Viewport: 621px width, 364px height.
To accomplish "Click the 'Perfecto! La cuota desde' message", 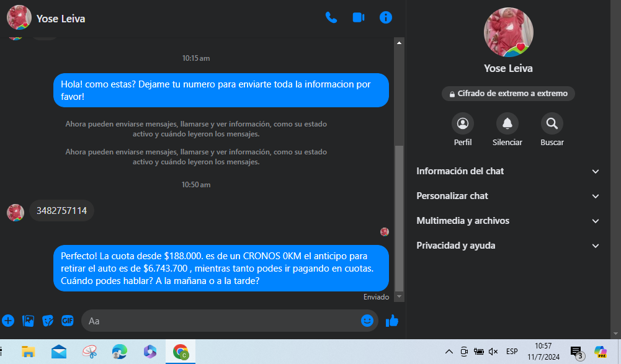I will [221, 268].
